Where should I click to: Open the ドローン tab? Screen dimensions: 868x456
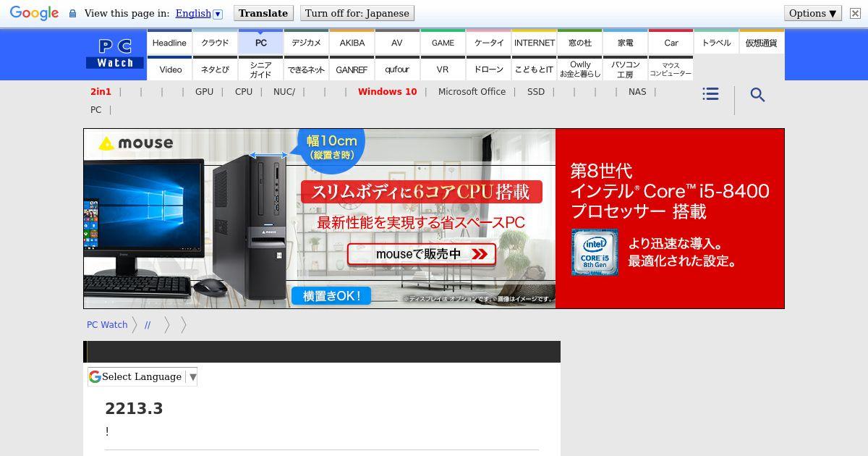[488, 69]
